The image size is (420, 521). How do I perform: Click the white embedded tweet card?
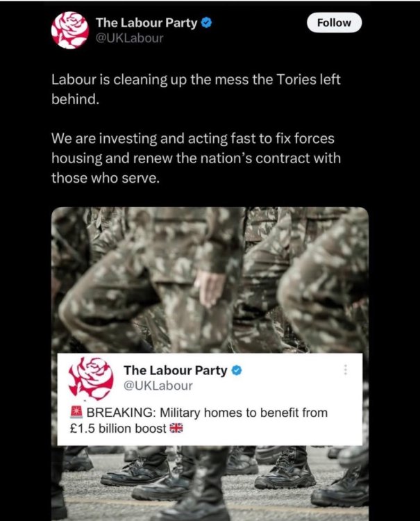point(210,399)
